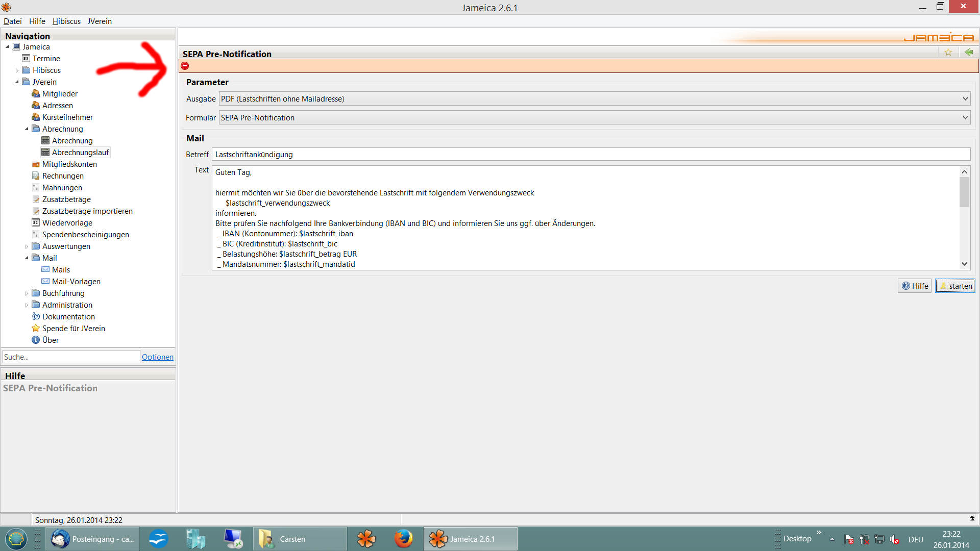Click the Kursteilnehmer icon
This screenshot has height=551, width=980.
click(x=36, y=117)
